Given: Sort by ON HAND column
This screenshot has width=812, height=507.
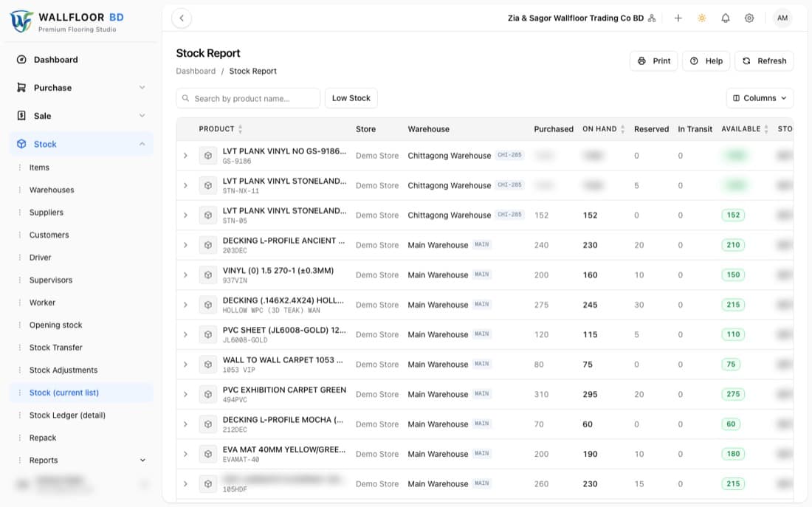Looking at the screenshot, I should point(603,129).
